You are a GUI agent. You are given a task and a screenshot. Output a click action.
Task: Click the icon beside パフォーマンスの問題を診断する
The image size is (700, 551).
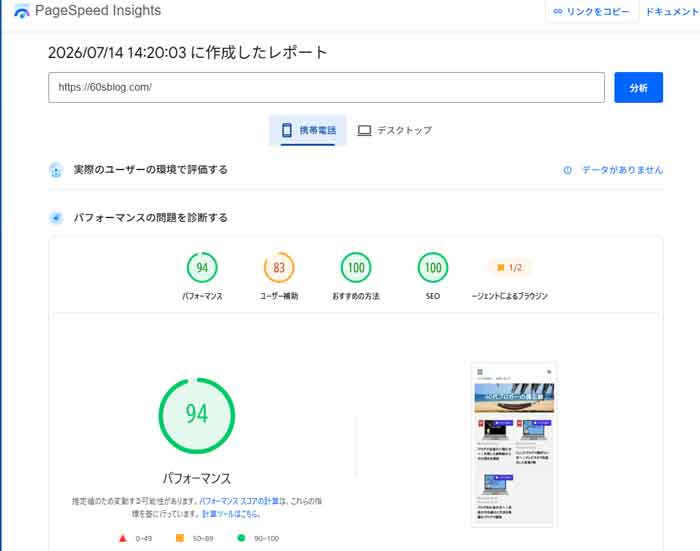[56, 218]
